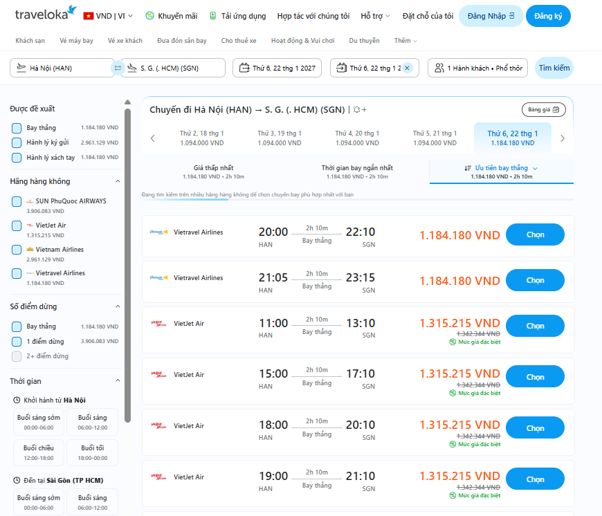The height and width of the screenshot is (516, 602).
Task: Tick the VietJet Air airline checkbox
Action: coord(17,225)
